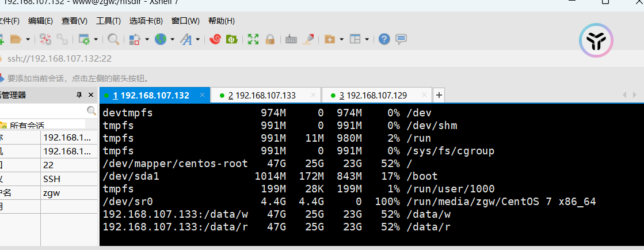This screenshot has width=644, height=250.
Task: Click the keyboard mapping icon
Action: point(291,40)
